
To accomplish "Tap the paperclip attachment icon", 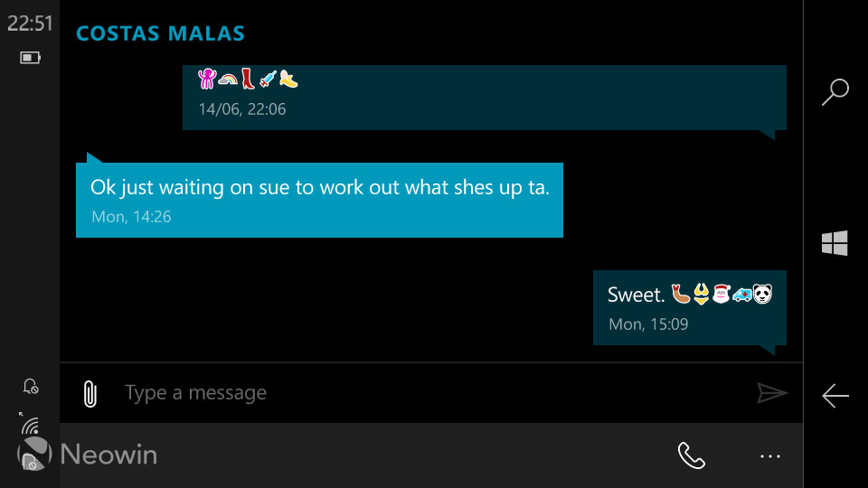I will pos(90,394).
